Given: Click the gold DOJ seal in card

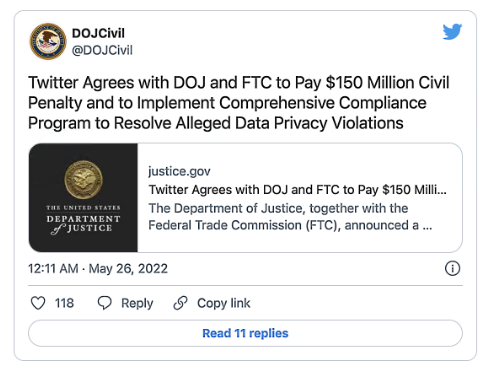Looking at the screenshot, I should tap(83, 180).
